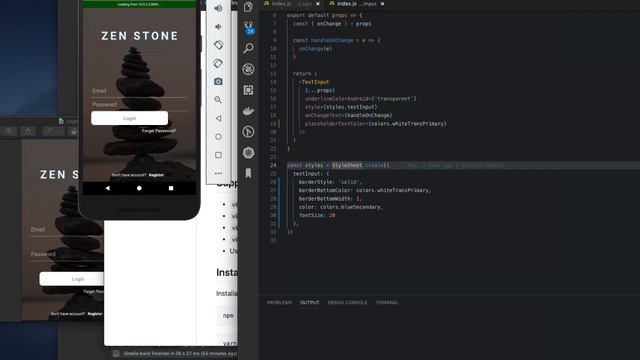This screenshot has width=640, height=360.
Task: Open Bookmarks ribbon icon in activity bar
Action: 248,173
